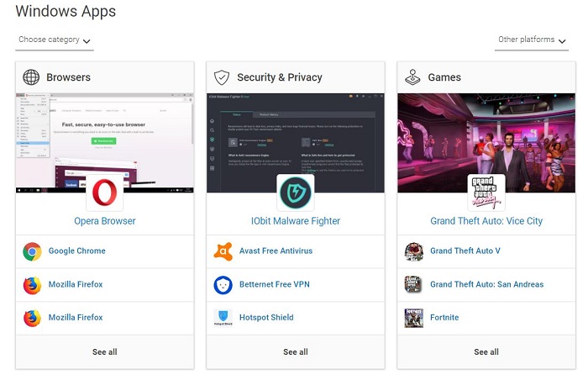This screenshot has width=588, height=375.
Task: Open the Games category heading
Action: click(x=444, y=77)
